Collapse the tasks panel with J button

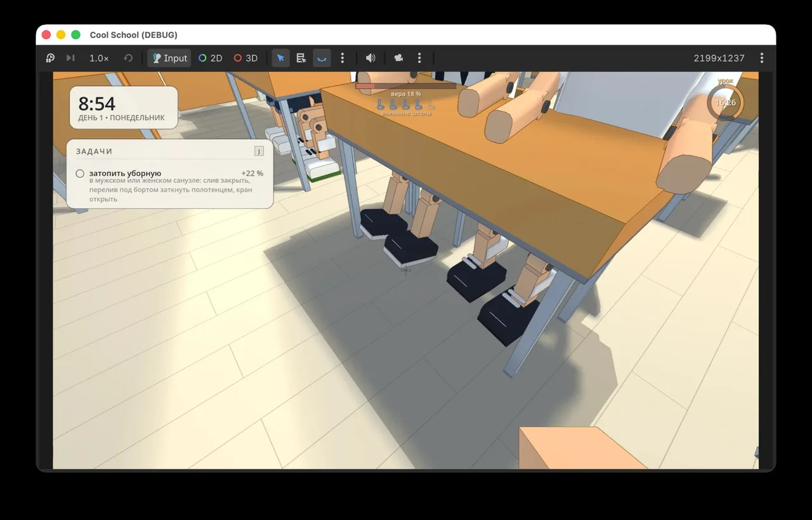click(259, 151)
